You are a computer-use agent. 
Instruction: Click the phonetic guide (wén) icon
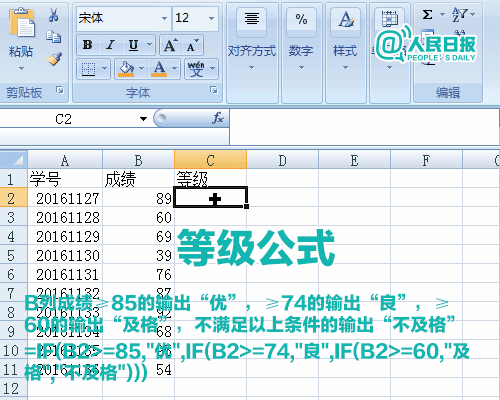click(196, 69)
